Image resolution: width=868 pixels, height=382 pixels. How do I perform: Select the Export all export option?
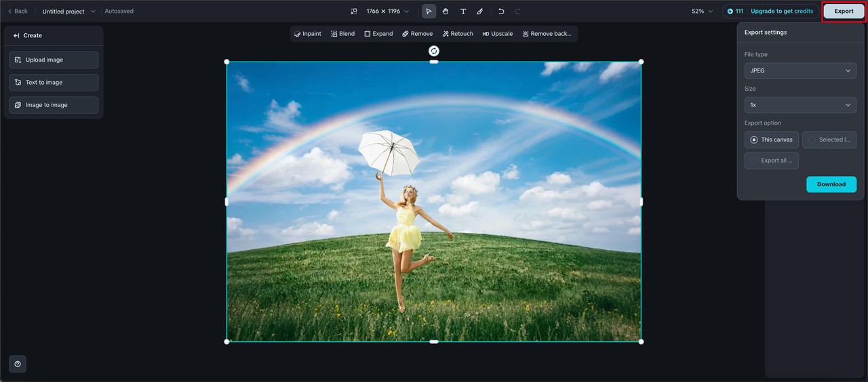[x=772, y=161]
